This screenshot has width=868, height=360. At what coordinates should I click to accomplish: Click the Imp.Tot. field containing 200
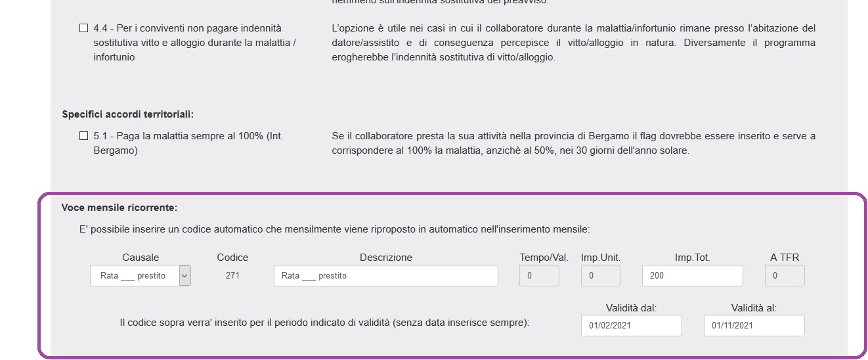tap(692, 276)
